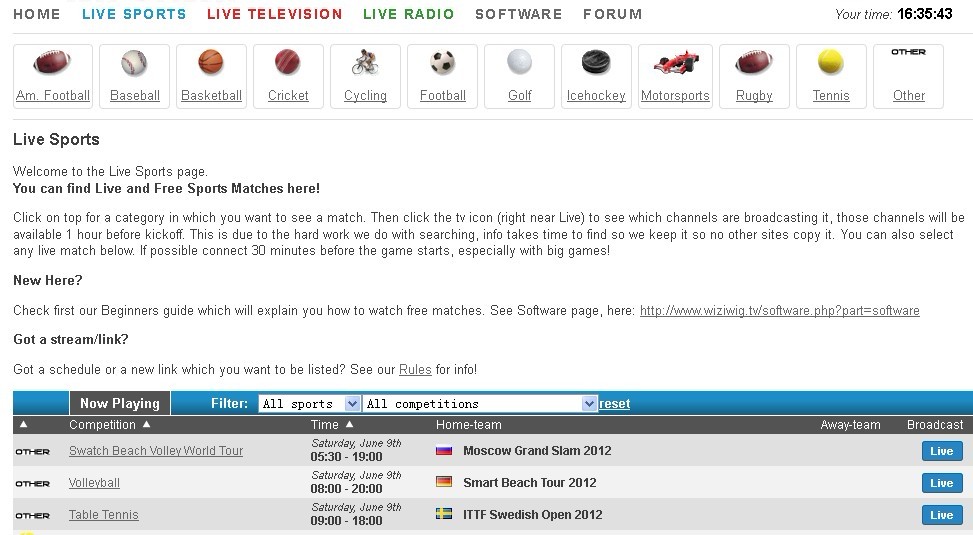Open the LIVE SPORTS menu

134,14
